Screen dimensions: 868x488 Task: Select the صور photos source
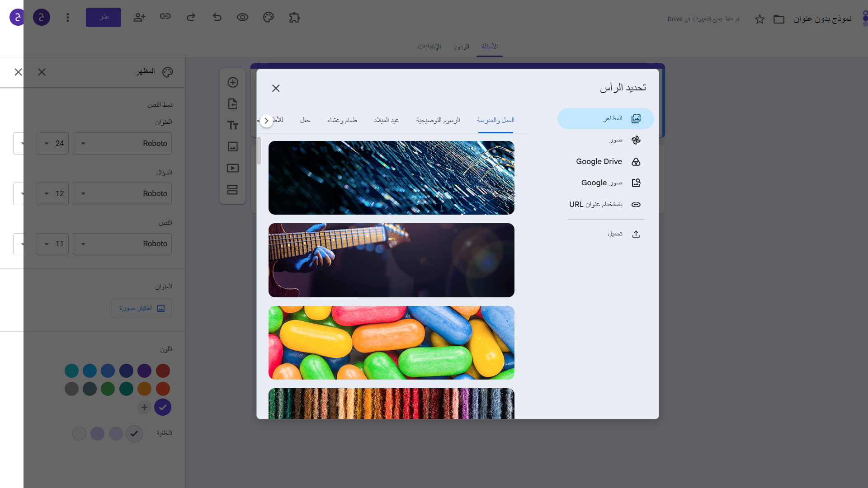[x=605, y=140]
